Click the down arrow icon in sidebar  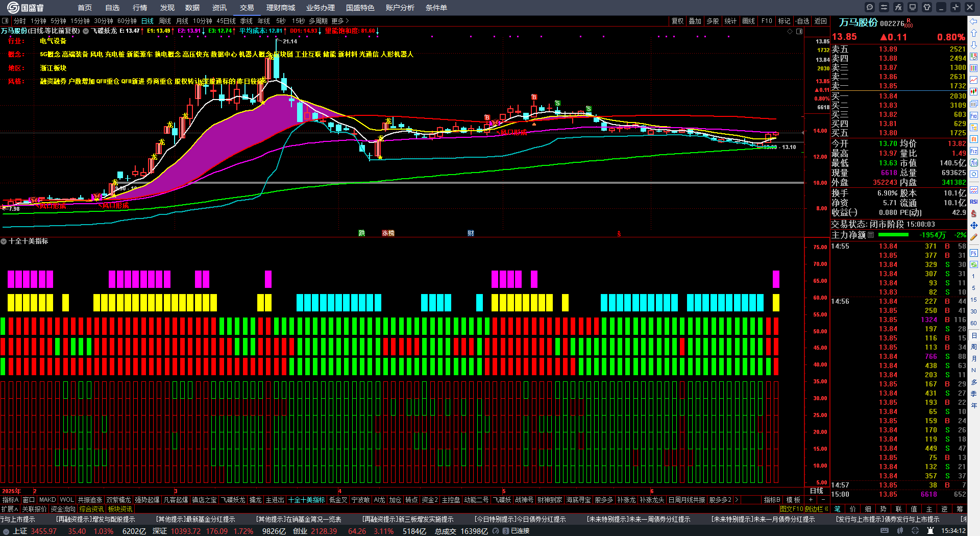point(974,45)
